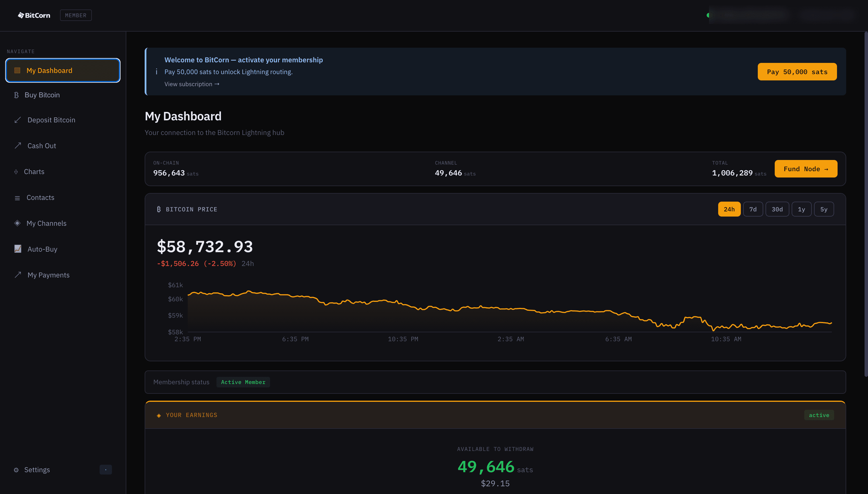This screenshot has height=494, width=868.
Task: Click the Buy Bitcoin currency icon
Action: click(x=16, y=95)
